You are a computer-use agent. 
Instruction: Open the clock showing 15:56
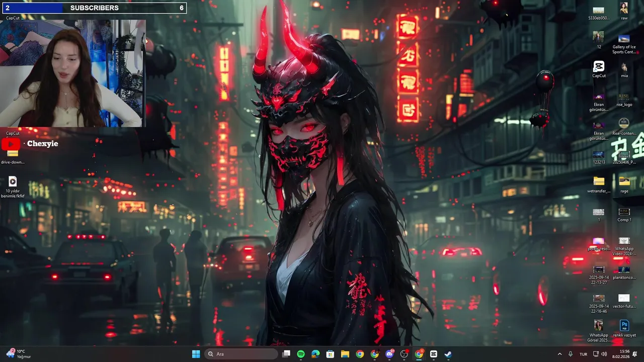pos(624,354)
